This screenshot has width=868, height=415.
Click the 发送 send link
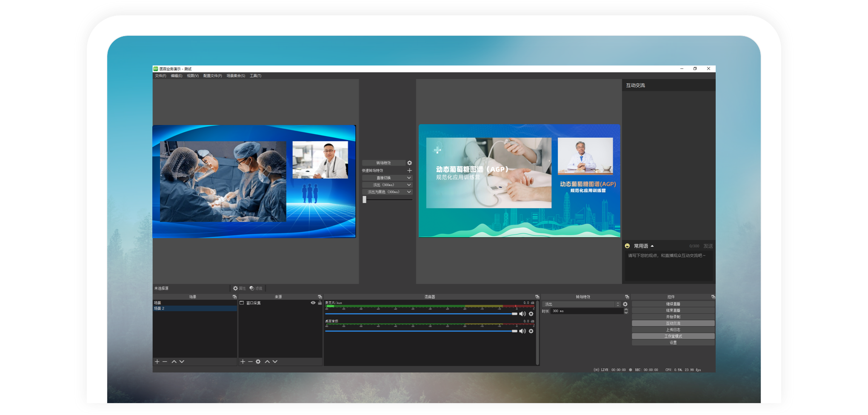click(x=708, y=246)
